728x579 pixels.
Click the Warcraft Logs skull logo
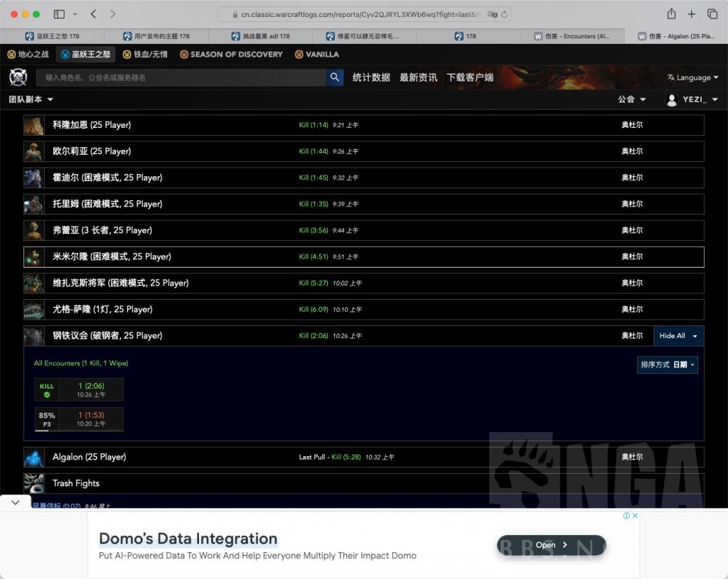18,77
